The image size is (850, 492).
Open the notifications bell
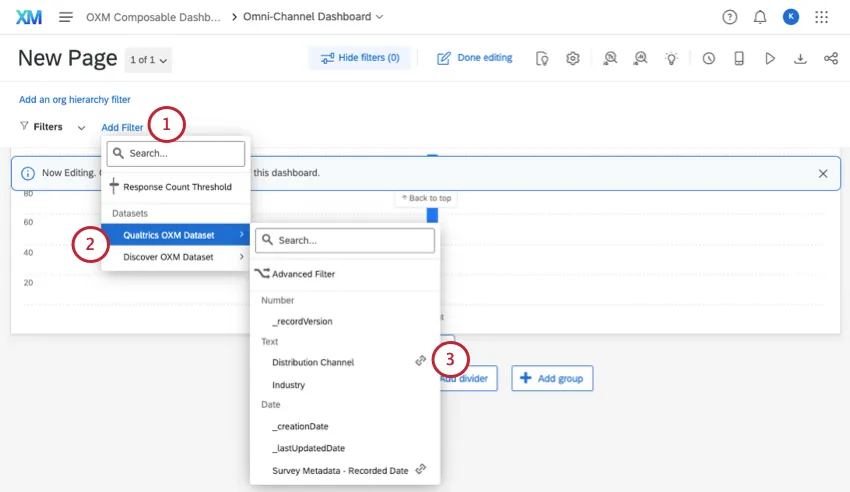(759, 17)
